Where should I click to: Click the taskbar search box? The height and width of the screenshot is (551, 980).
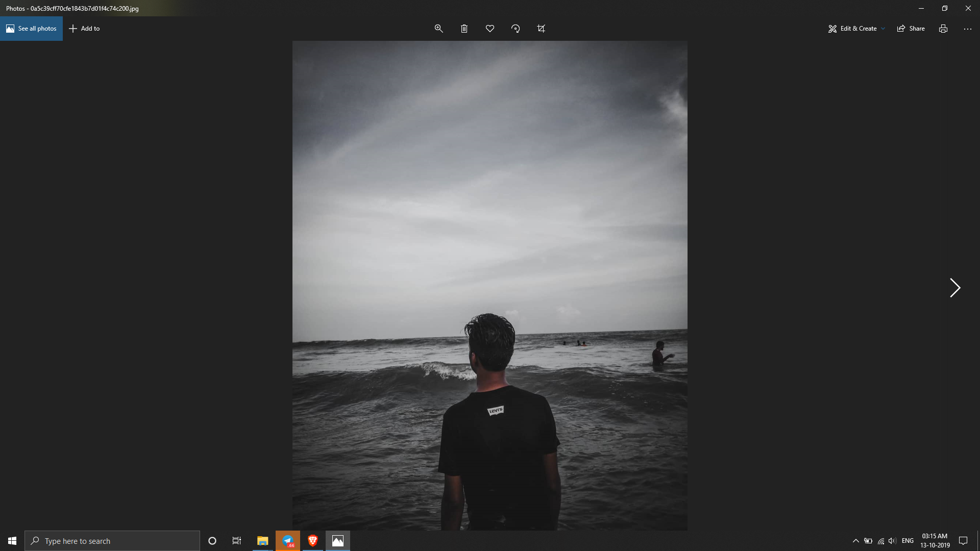[112, 540]
